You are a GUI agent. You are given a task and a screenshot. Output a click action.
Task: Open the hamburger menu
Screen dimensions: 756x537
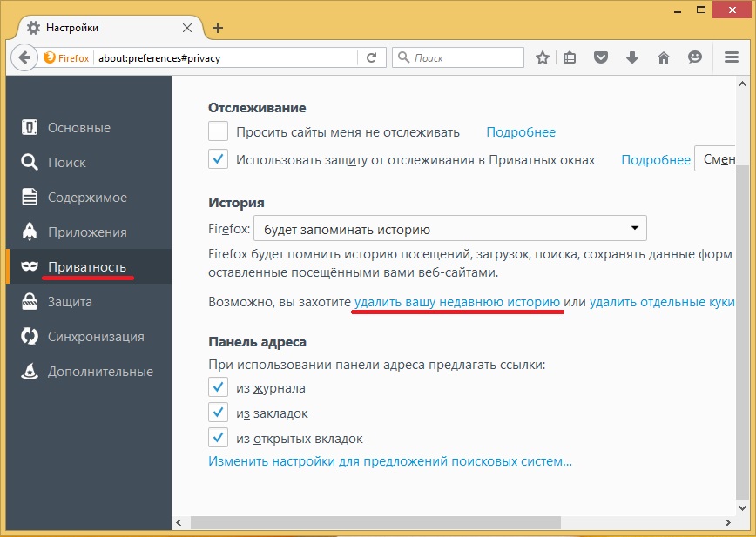[x=732, y=57]
